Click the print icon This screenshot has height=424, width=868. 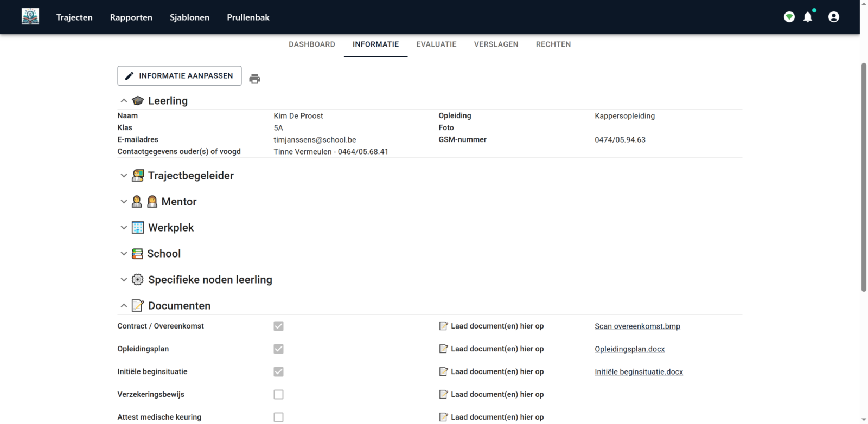(254, 79)
